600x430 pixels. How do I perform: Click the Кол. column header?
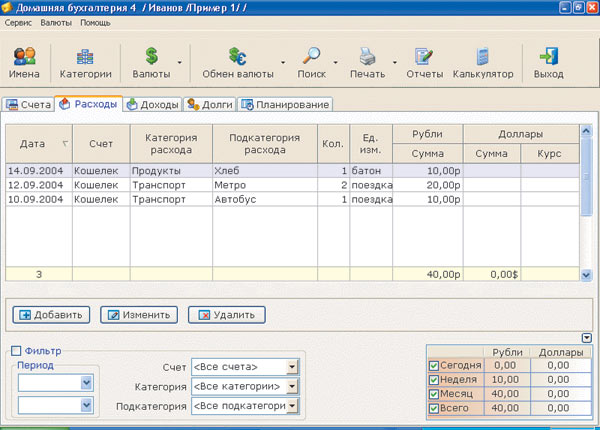(x=333, y=143)
